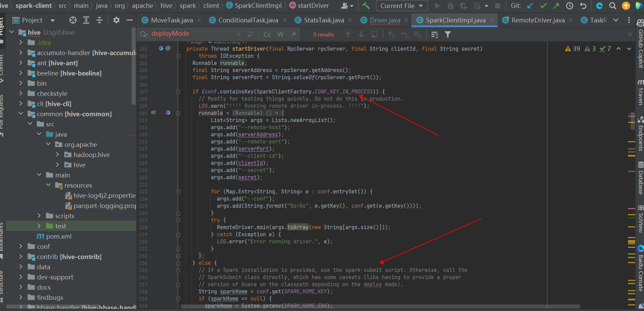Hide the Project tool window
Screen dimensions: 644x311
tap(129, 20)
